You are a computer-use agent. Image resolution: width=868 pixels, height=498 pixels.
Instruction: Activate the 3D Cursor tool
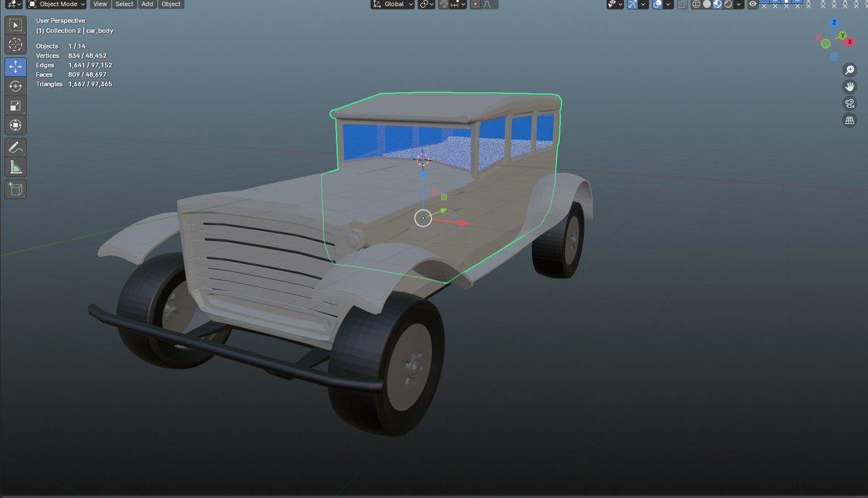point(14,45)
